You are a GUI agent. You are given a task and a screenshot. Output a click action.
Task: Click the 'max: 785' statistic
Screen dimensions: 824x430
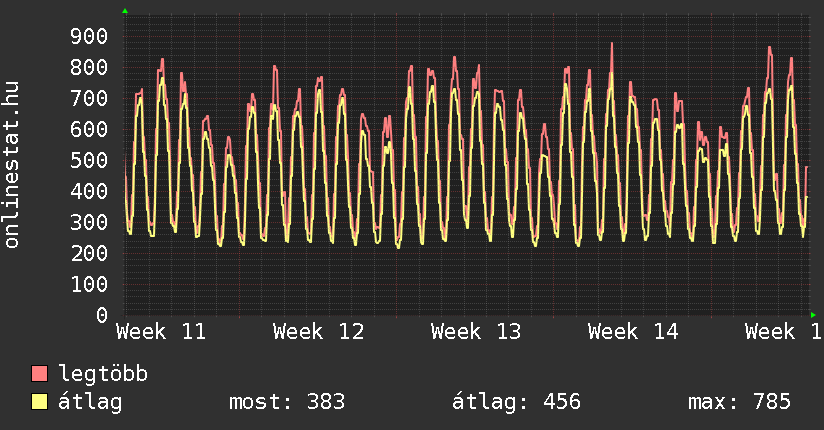click(739, 402)
